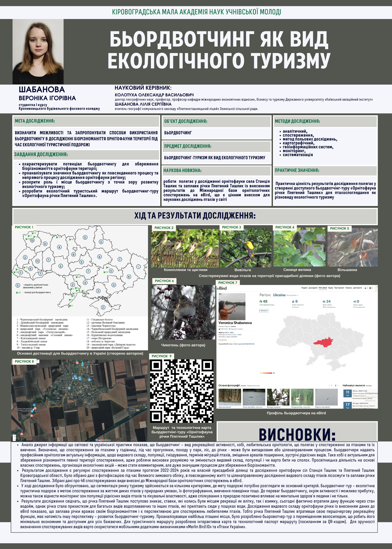Expand the account person icon dropdown
Image resolution: width=392 pixels, height=549 pixels.
[366, 288]
